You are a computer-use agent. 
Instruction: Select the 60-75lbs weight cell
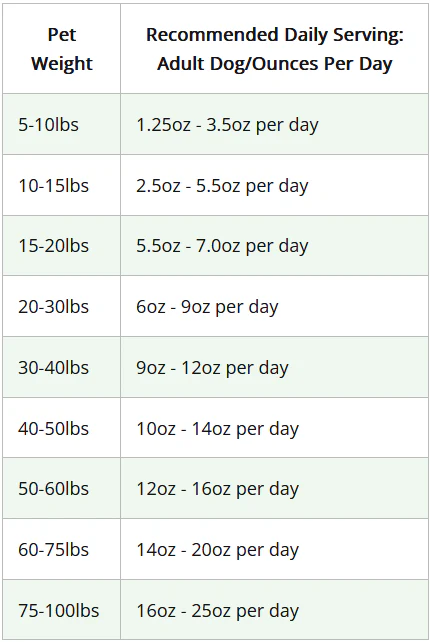(x=61, y=549)
